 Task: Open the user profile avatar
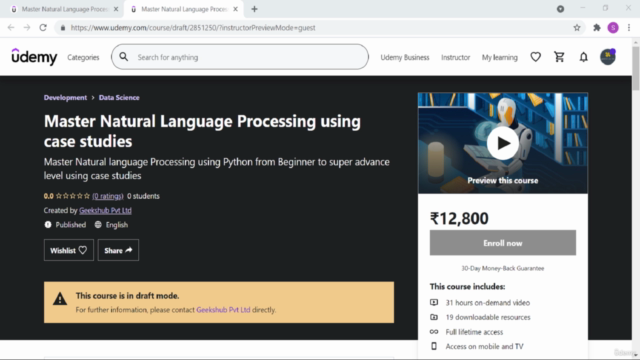(607, 57)
